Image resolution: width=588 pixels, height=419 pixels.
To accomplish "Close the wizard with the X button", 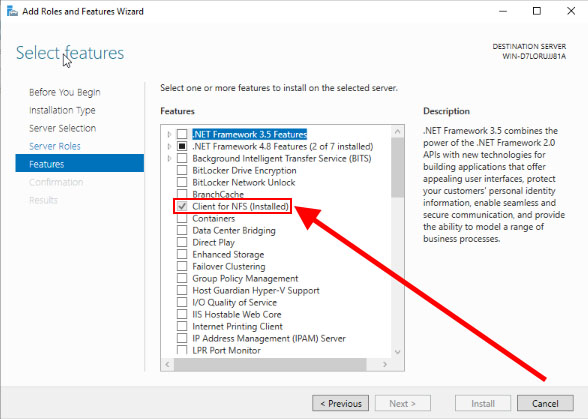I will click(x=571, y=11).
